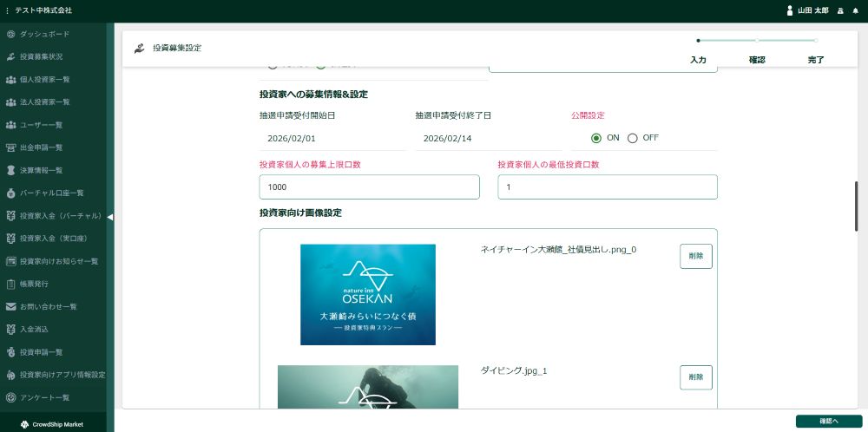Click the Dashboard icon in sidebar
This screenshot has height=432, width=868.
click(x=10, y=35)
